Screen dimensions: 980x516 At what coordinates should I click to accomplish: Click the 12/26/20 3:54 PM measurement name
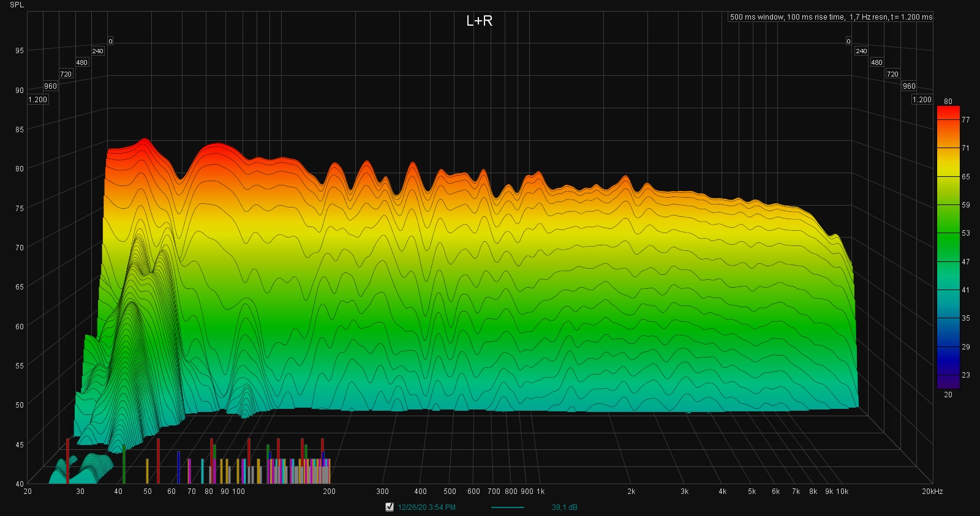pyautogui.click(x=426, y=507)
